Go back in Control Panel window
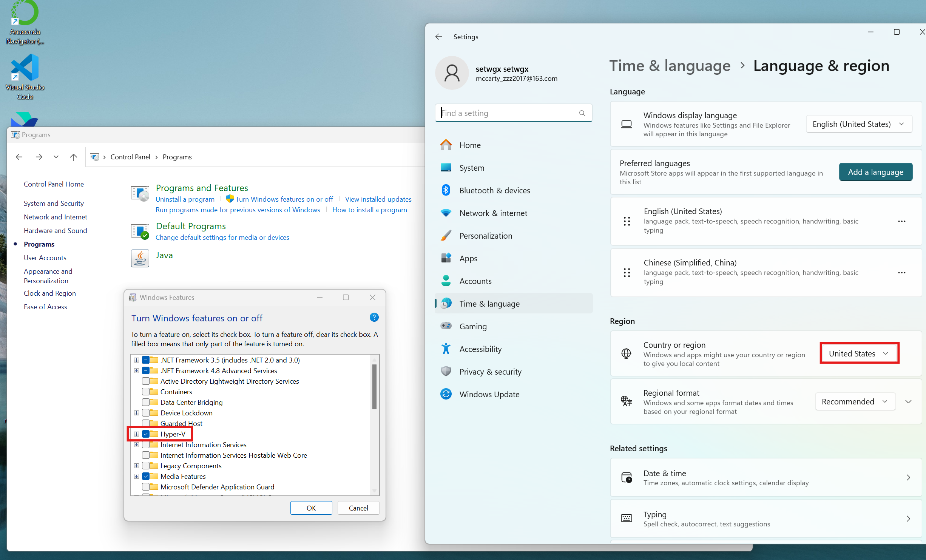Screen dimensions: 926x560 [19, 157]
